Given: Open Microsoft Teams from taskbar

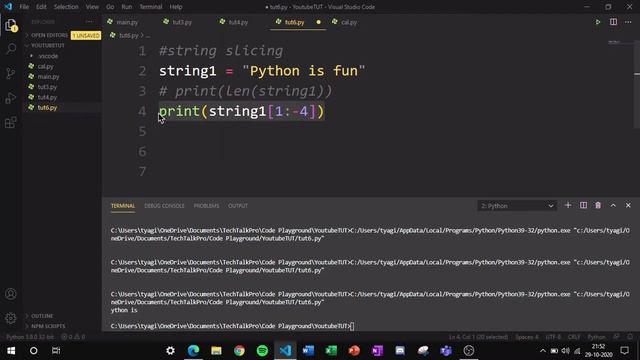Looking at the screenshot, I should [446, 351].
